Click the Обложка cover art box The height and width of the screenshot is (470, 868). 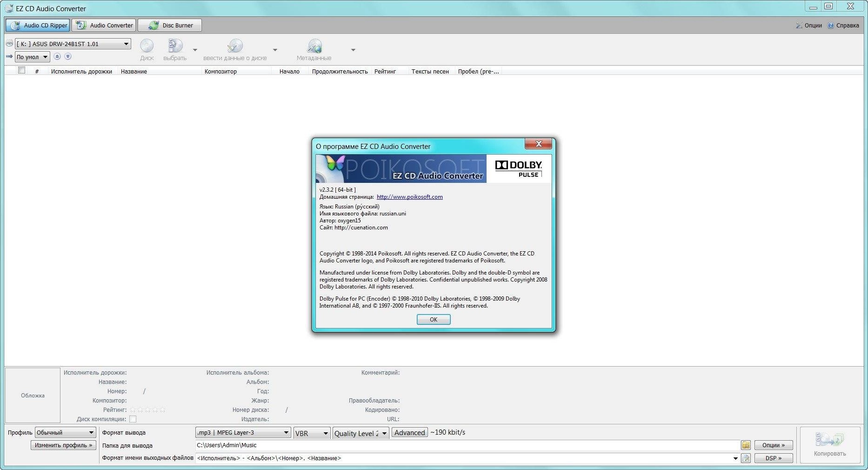tap(33, 395)
